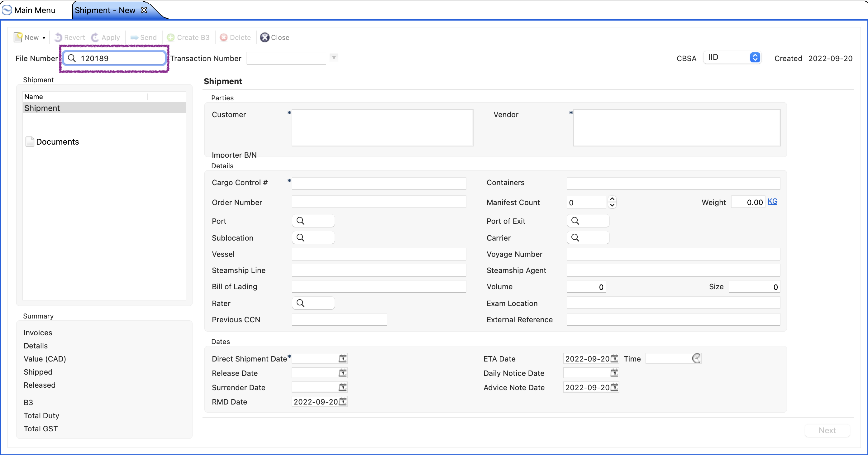Open the CBSA IID dropdown
This screenshot has height=455, width=868.
click(x=732, y=58)
